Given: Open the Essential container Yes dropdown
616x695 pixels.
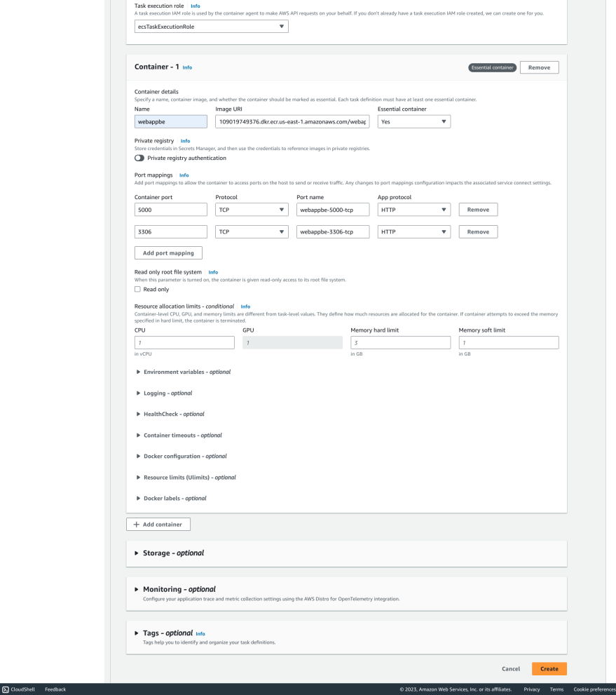Looking at the screenshot, I should point(413,122).
